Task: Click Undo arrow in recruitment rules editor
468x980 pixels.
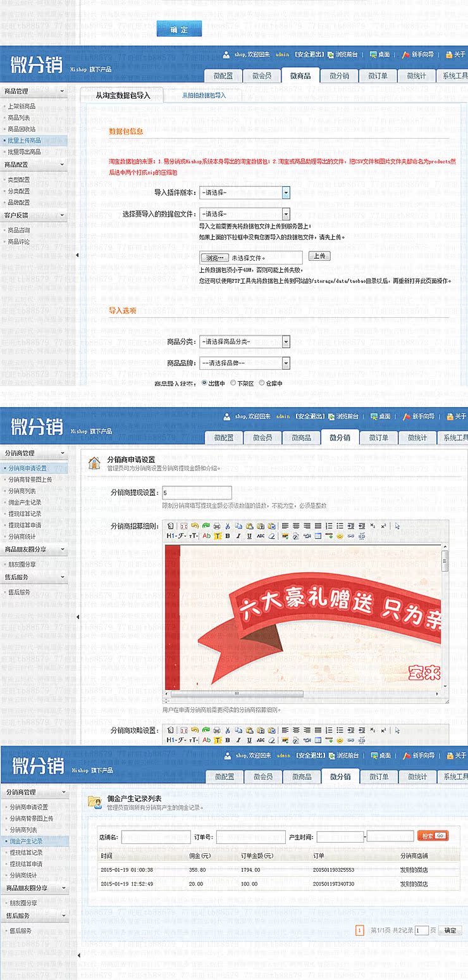Action: [x=195, y=526]
